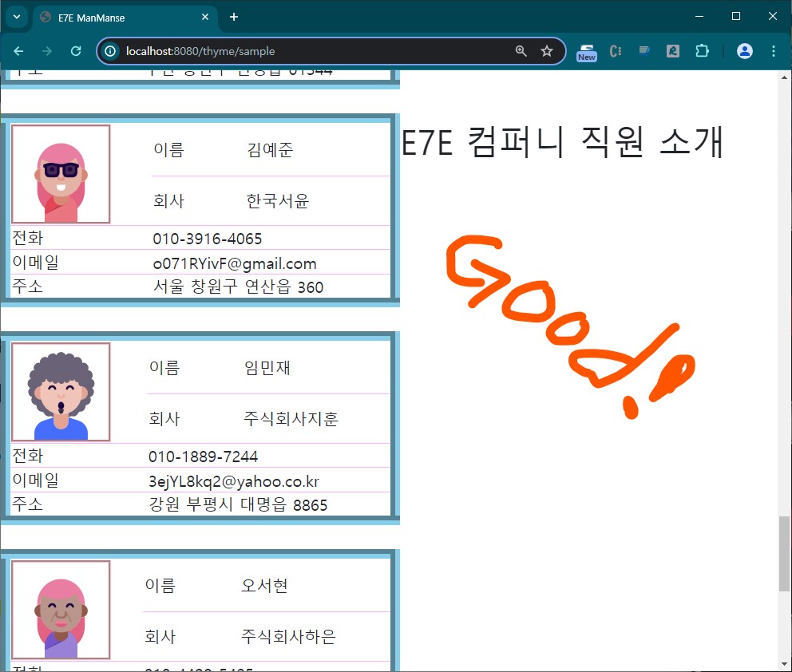Open the blue tag-shaped extension
792x672 pixels.
(644, 50)
